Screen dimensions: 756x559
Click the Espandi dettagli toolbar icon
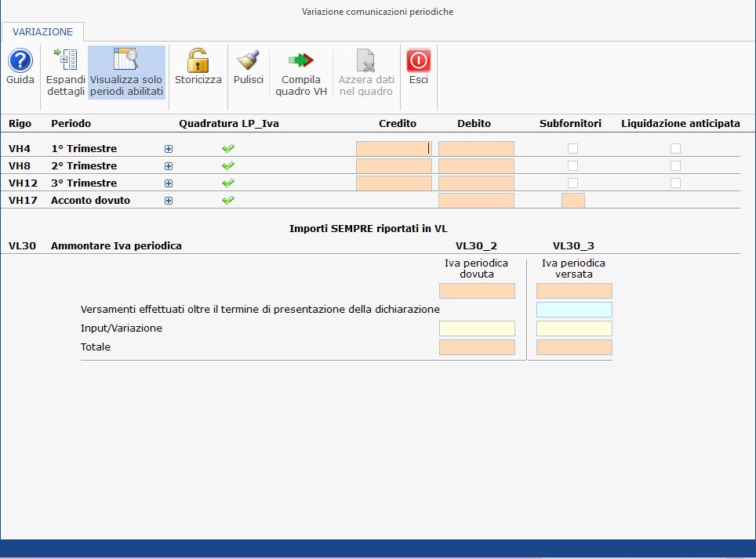click(x=65, y=61)
